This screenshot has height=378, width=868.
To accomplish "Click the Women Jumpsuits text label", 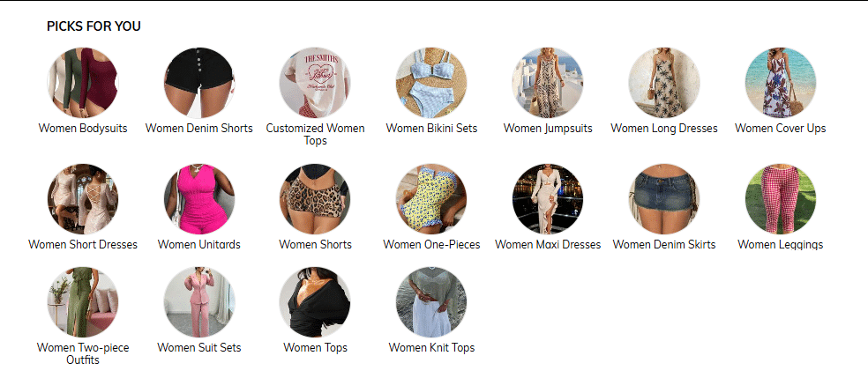I will pyautogui.click(x=548, y=129).
